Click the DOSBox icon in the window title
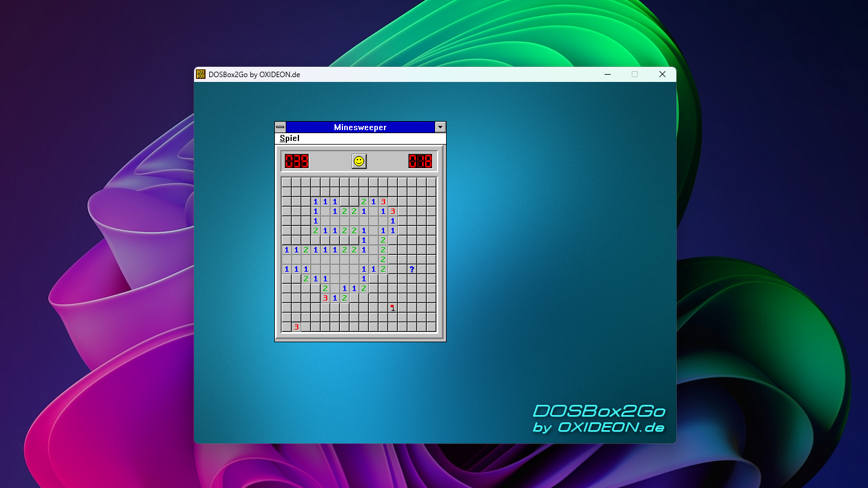Screen dimensions: 868x488 point(201,74)
